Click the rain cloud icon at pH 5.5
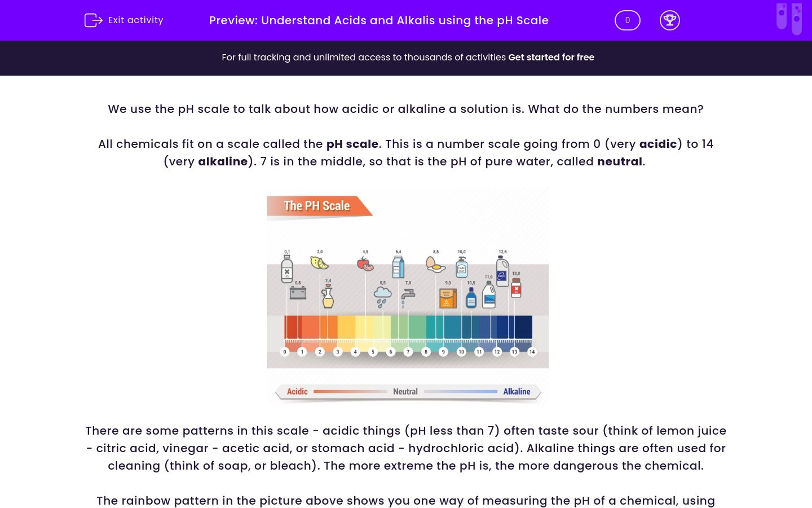 click(x=382, y=294)
